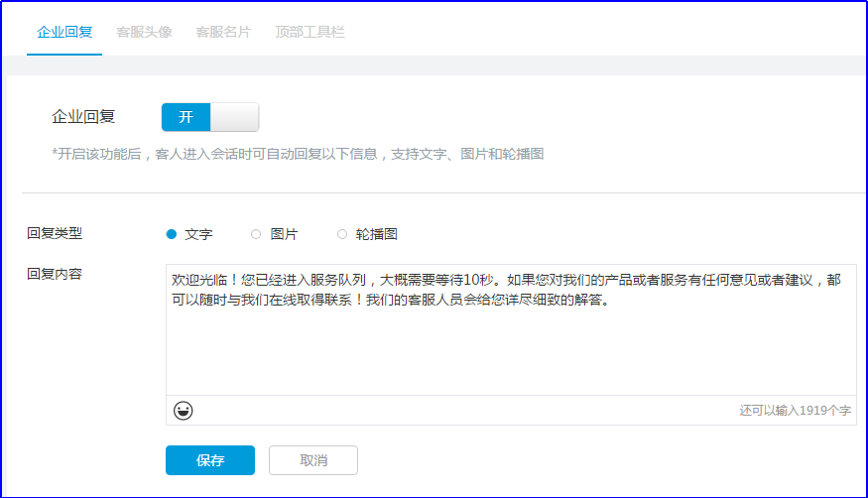This screenshot has width=868, height=498.
Task: Click the hint text starting with *开启该功能后
Action: tap(298, 154)
